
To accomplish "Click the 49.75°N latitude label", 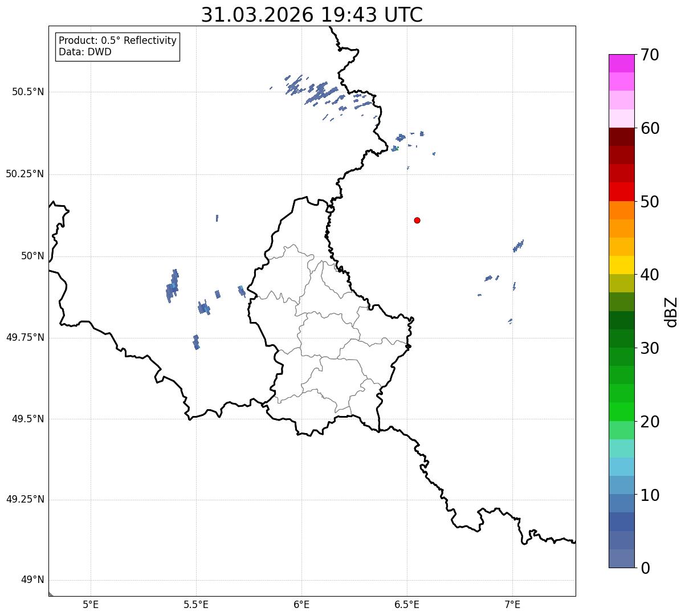I will point(25,337).
